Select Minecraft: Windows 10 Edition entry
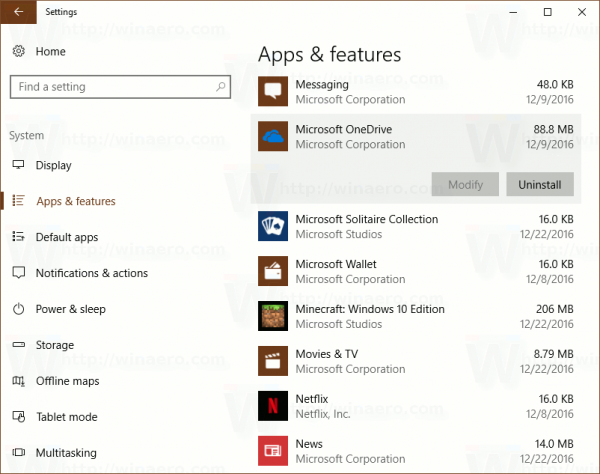600x474 pixels. (416, 316)
